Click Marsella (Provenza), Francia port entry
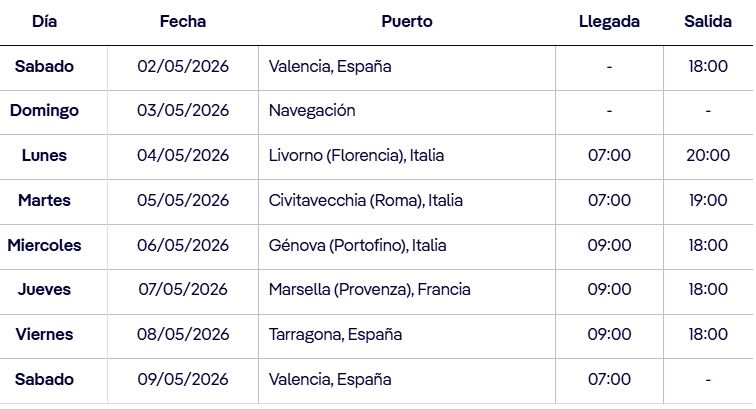756x409 pixels. tap(369, 290)
